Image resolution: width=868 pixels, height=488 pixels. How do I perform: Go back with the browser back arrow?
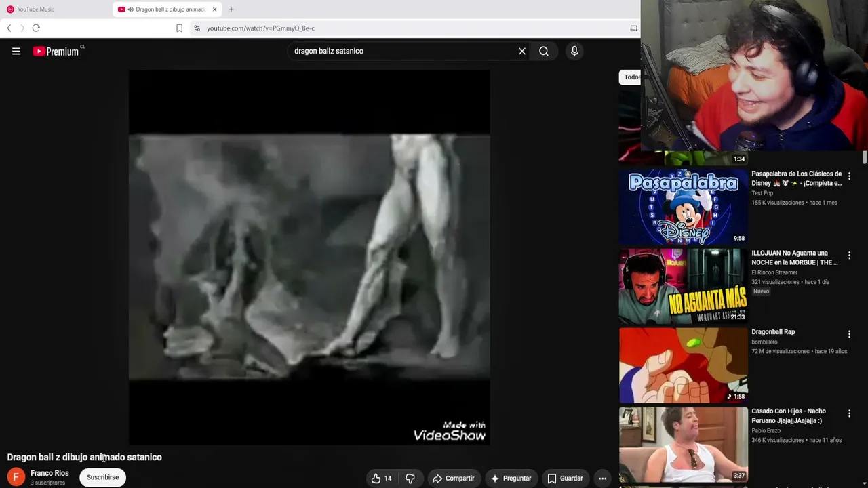point(9,28)
